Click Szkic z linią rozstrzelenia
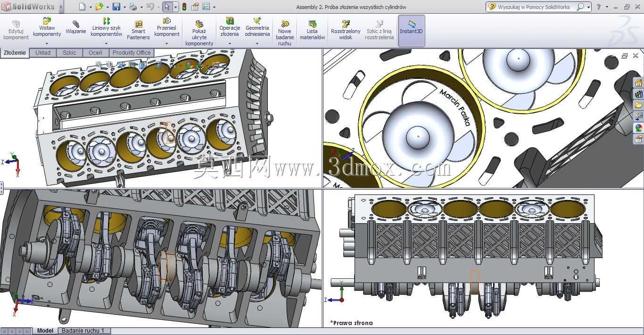Viewport: 644px width, 335px height. pos(379,30)
